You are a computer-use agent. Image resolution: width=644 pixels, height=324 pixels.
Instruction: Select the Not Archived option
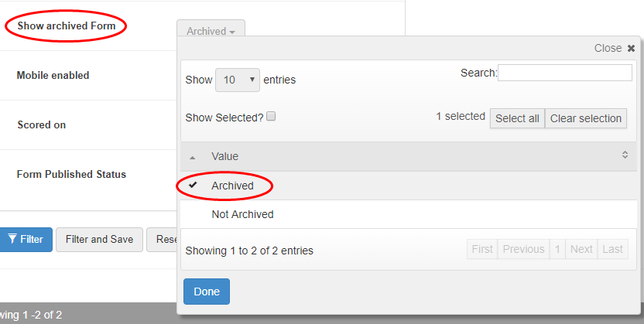click(242, 214)
